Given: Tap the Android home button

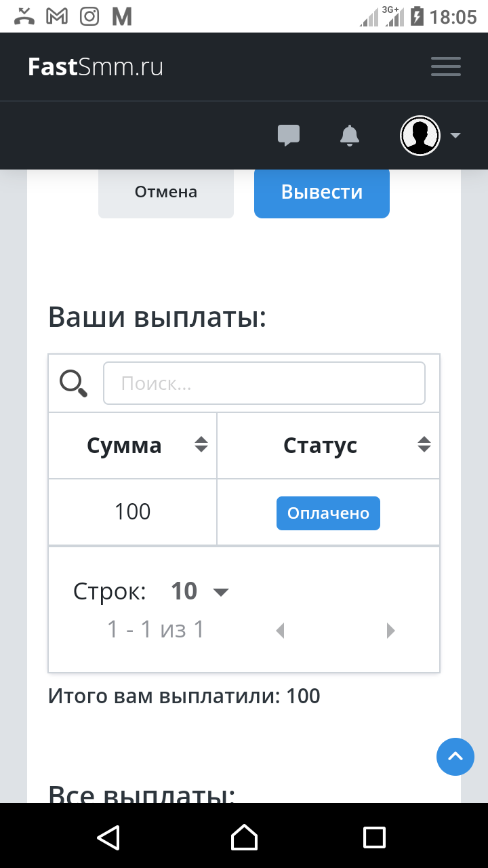Looking at the screenshot, I should tap(244, 837).
